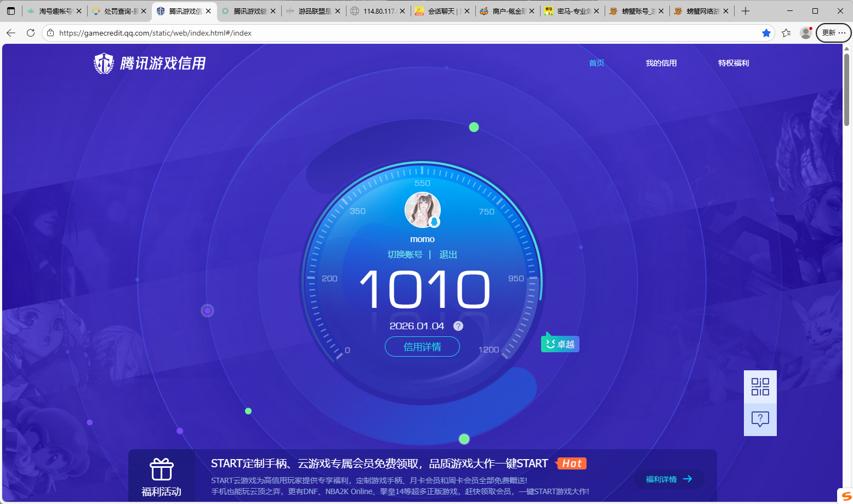853x504 pixels.
Task: Open the feedback question-mark icon in side panel
Action: coord(760,420)
